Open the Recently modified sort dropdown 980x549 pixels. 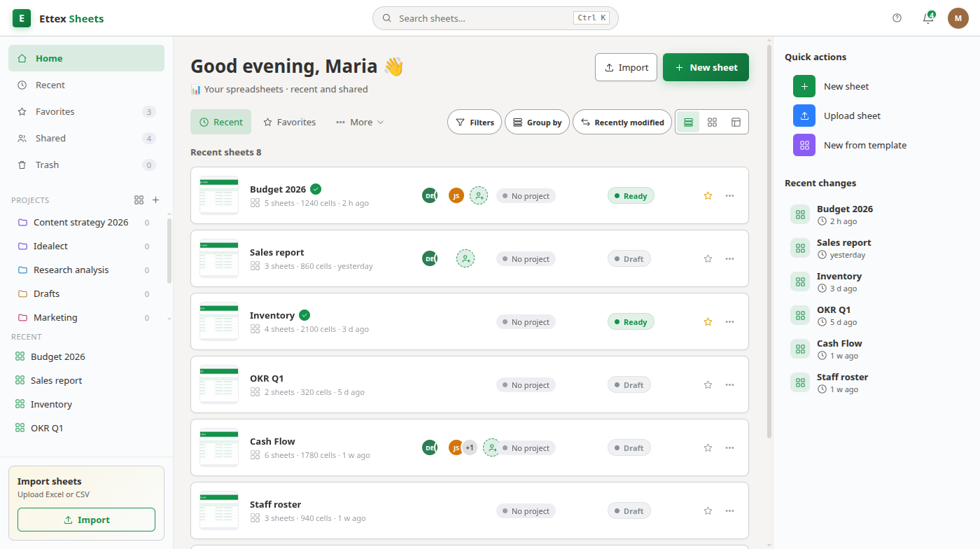pos(622,122)
